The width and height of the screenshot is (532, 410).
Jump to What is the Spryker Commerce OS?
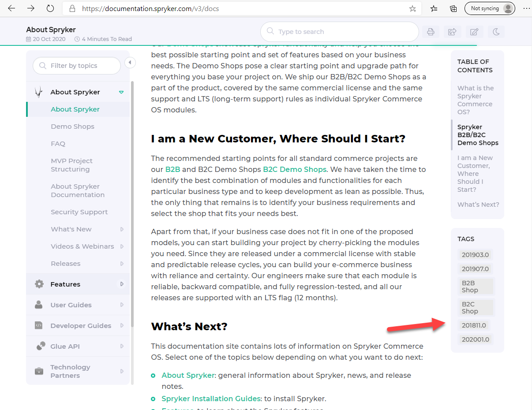coord(476,100)
